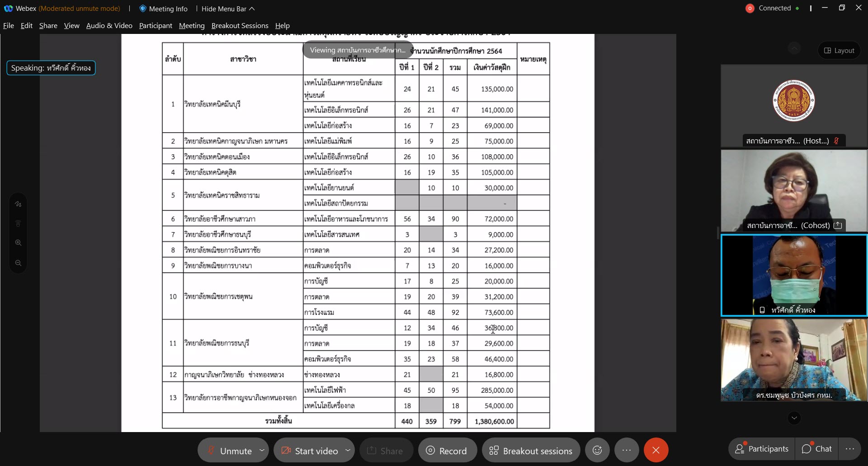
Task: Open more options in the control bar
Action: click(627, 450)
